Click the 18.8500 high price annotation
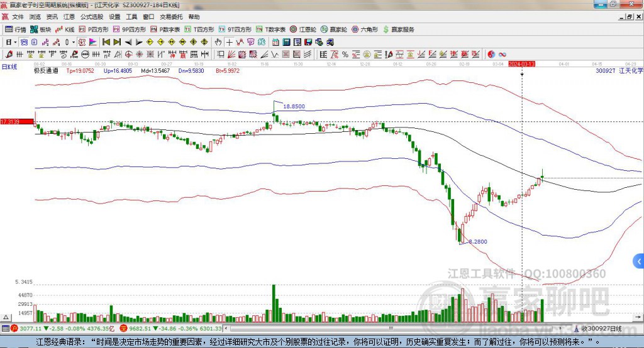This screenshot has height=348, width=644. click(294, 106)
